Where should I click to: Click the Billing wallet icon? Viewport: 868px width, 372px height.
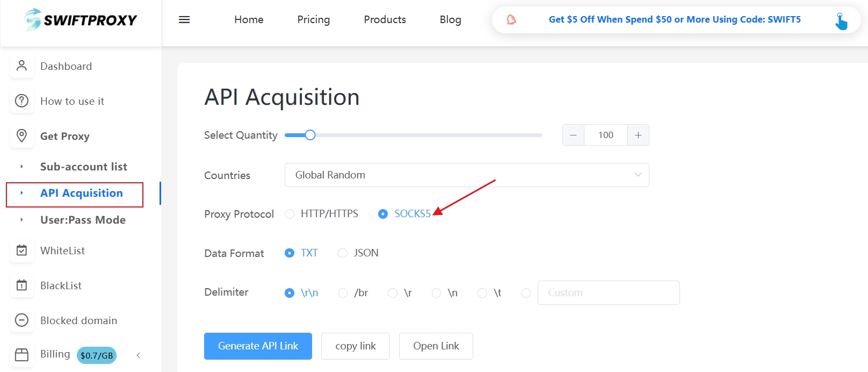click(x=21, y=355)
